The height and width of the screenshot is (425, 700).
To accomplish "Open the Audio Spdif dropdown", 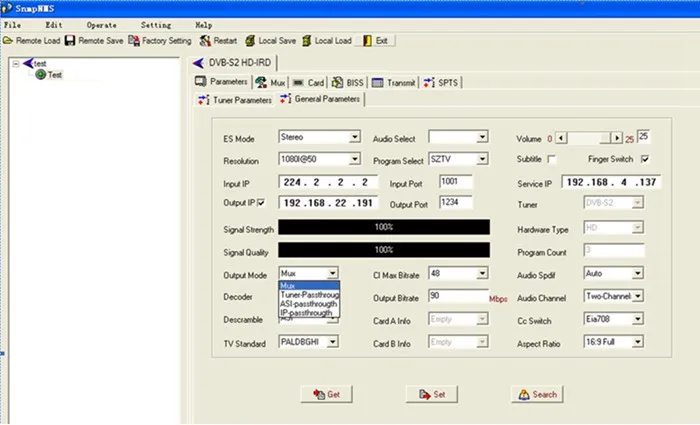I will [x=638, y=273].
